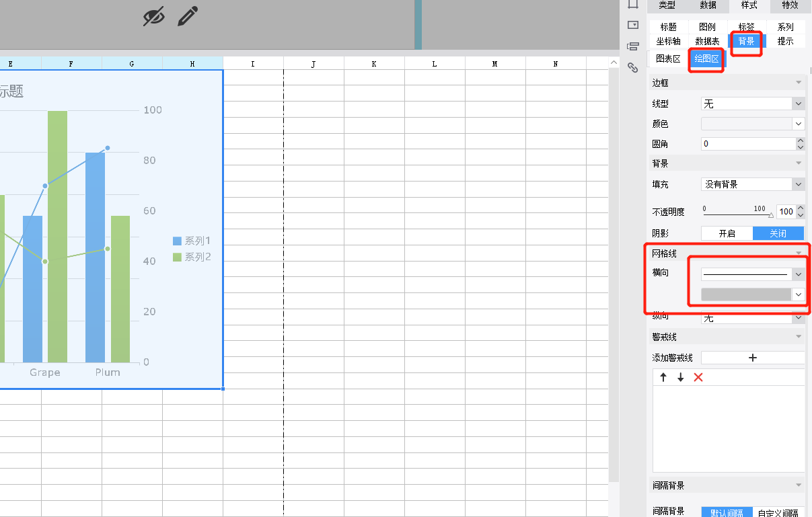Open the 系列 style section
The height and width of the screenshot is (517, 812).
click(786, 27)
